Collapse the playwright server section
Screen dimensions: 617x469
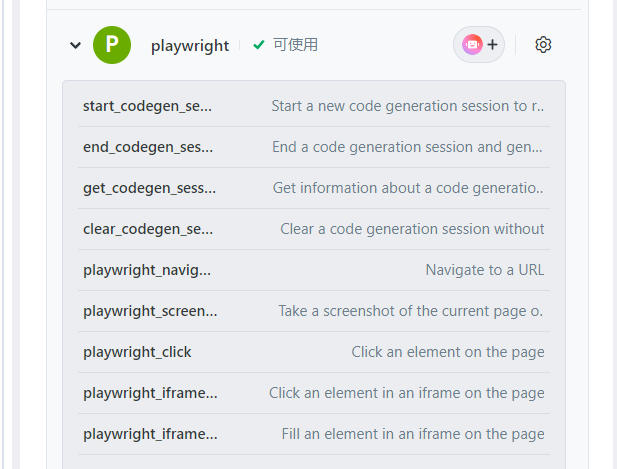(75, 45)
